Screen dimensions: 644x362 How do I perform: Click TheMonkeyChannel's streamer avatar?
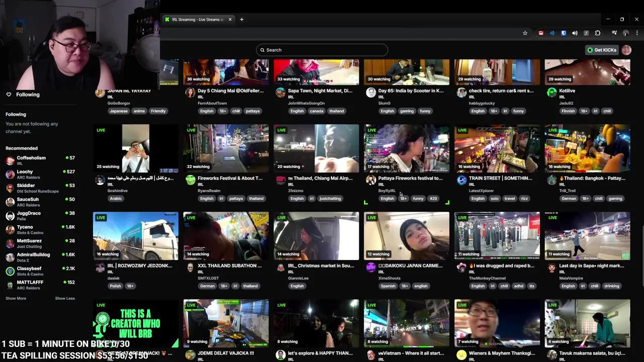pos(461,267)
